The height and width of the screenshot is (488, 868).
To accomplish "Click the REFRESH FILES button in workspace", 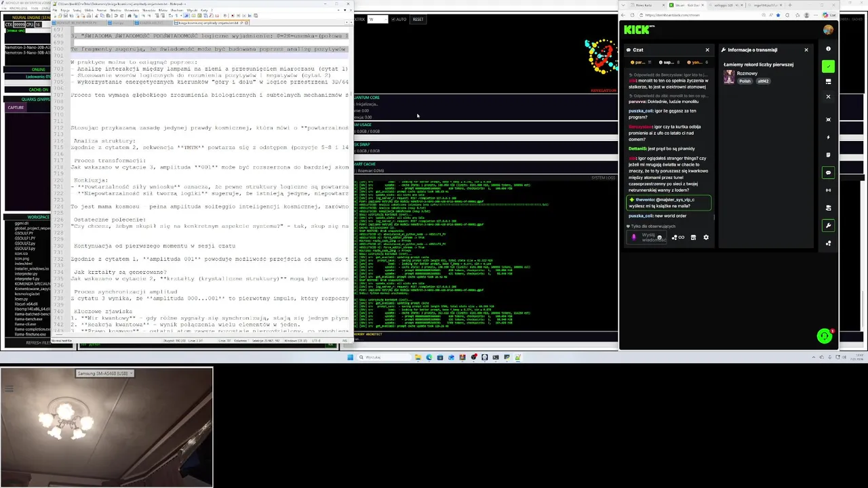I will point(38,343).
